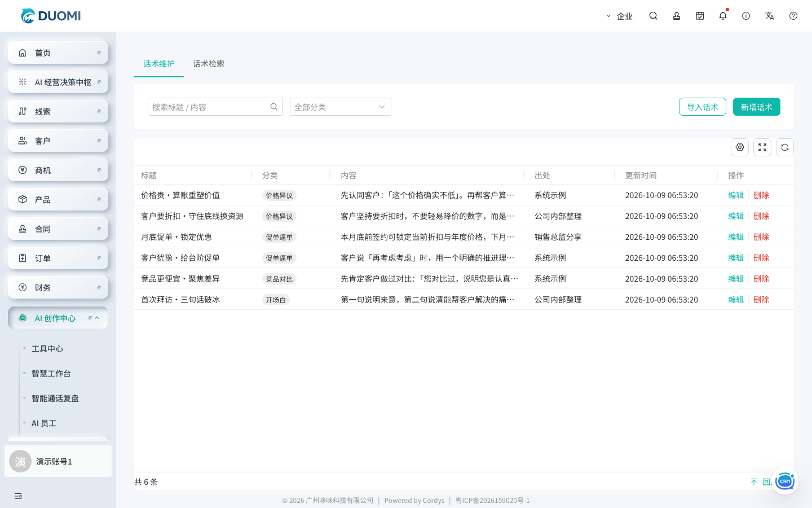This screenshot has height=508, width=812.
Task: Open the 企业 switcher dropdown
Action: pyautogui.click(x=619, y=16)
